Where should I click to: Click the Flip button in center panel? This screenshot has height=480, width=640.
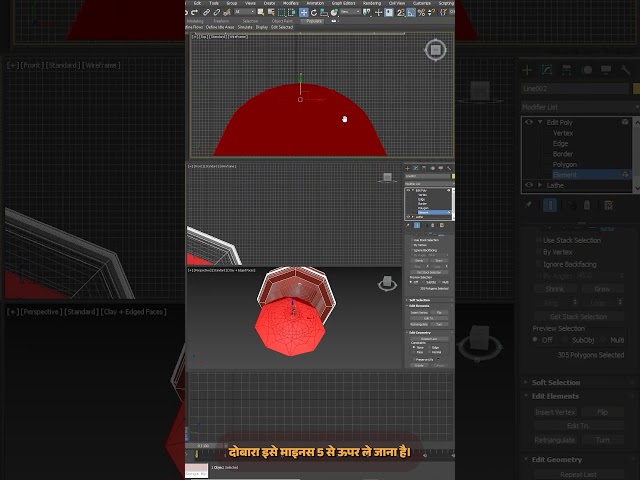tap(440, 313)
